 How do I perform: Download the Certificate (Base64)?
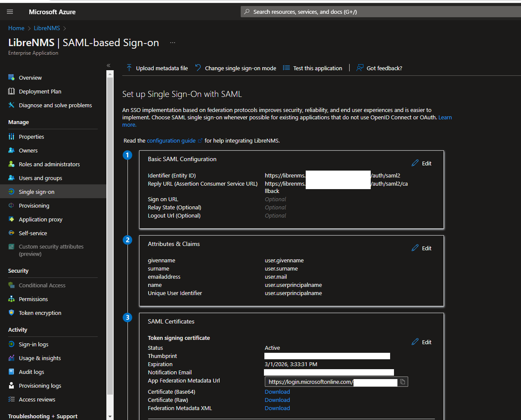277,392
